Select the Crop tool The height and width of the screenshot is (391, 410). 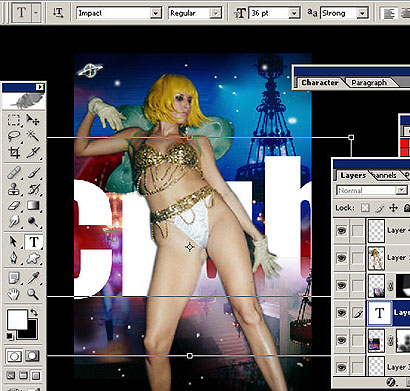pyautogui.click(x=14, y=152)
